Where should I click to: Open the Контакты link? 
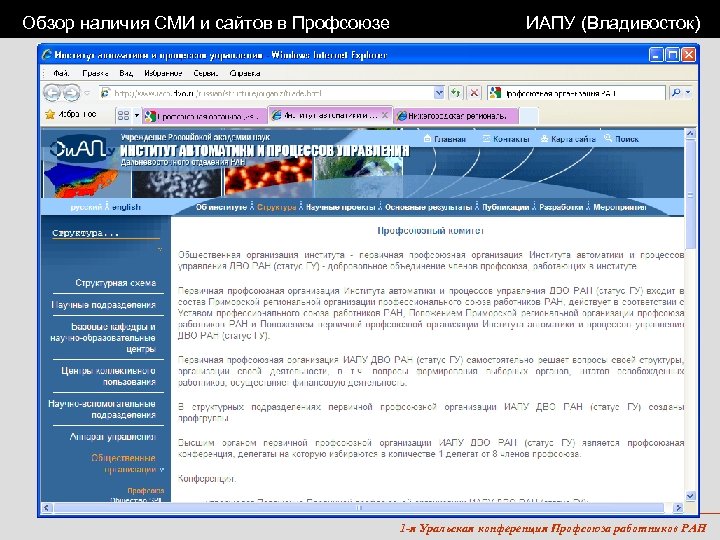pyautogui.click(x=506, y=139)
